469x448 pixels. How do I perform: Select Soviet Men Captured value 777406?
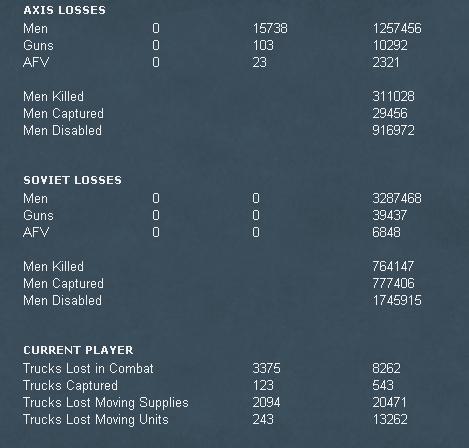pyautogui.click(x=393, y=283)
